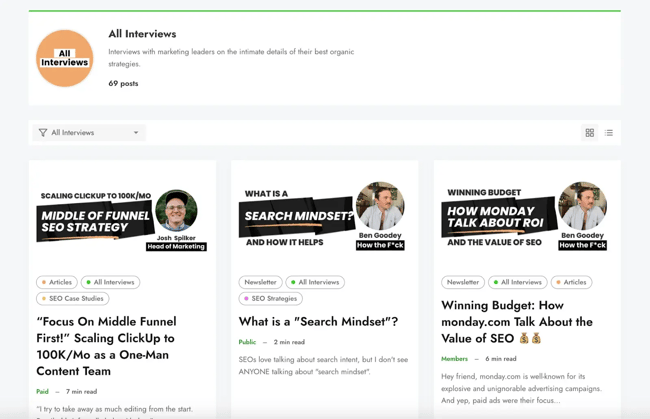Screen dimensions: 650x419
Task: Click the All Interviews heading
Action: point(142,34)
